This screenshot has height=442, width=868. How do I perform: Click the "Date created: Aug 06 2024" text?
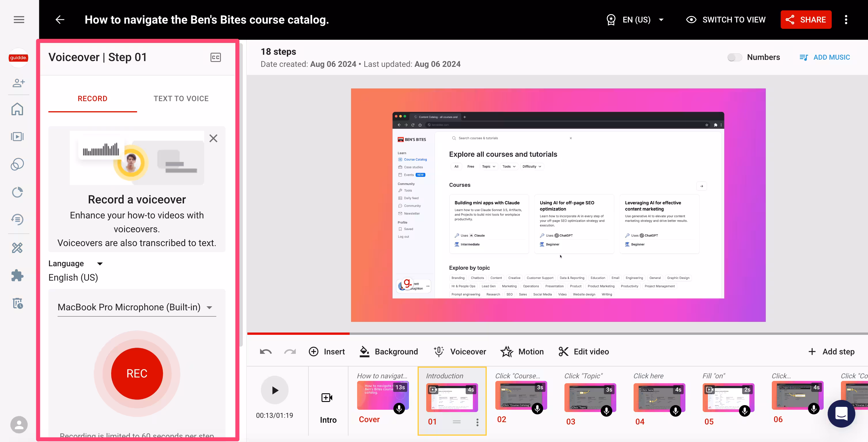tap(308, 64)
